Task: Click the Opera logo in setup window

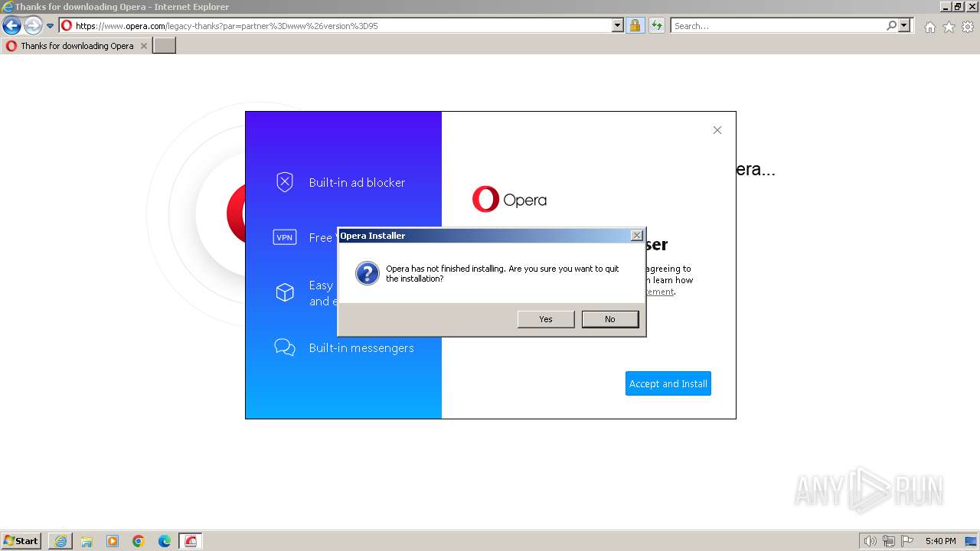Action: tap(509, 200)
